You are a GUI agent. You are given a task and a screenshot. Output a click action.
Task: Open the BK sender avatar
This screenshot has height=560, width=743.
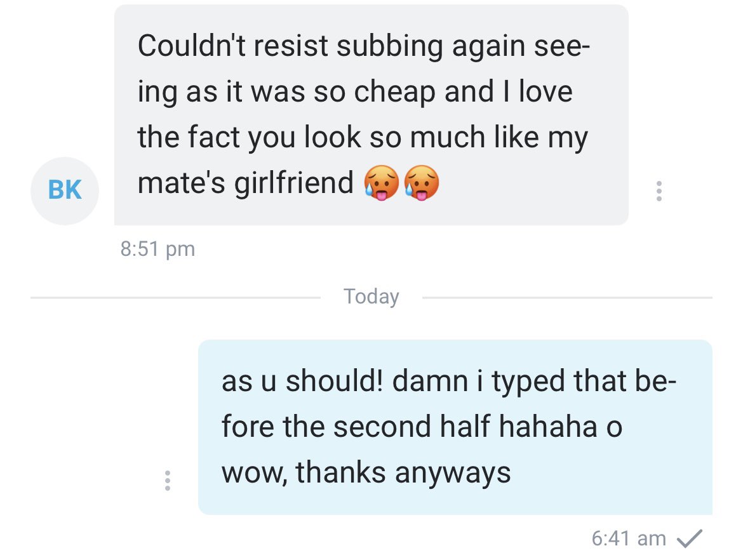[65, 191]
